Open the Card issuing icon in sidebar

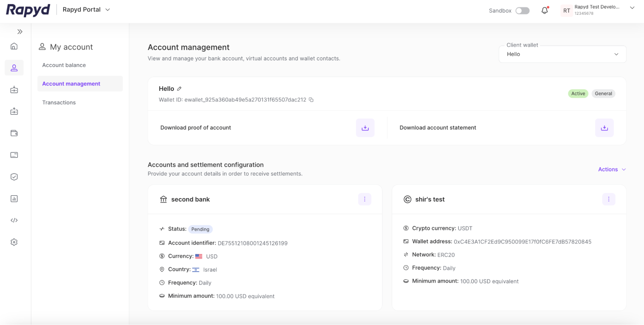14,155
